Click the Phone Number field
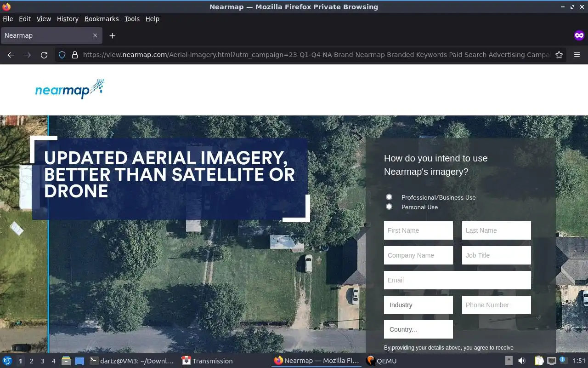This screenshot has height=368, width=588. pyautogui.click(x=497, y=305)
